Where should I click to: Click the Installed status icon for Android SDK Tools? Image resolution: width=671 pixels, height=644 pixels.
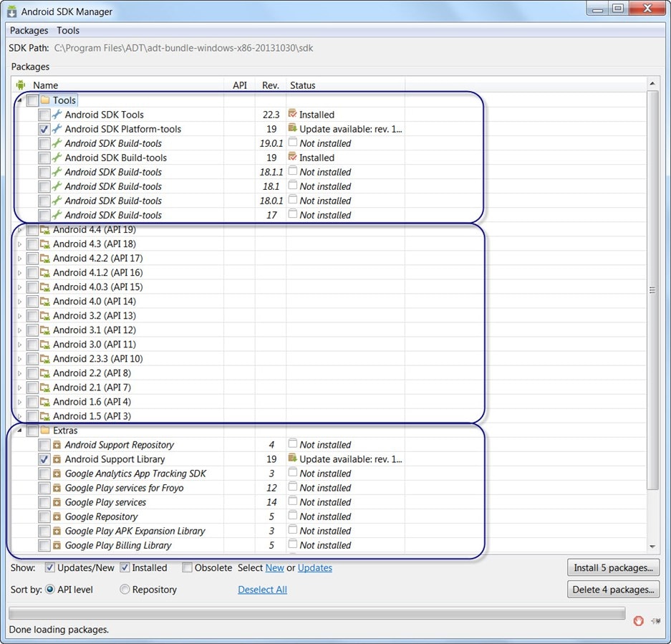pyautogui.click(x=293, y=113)
